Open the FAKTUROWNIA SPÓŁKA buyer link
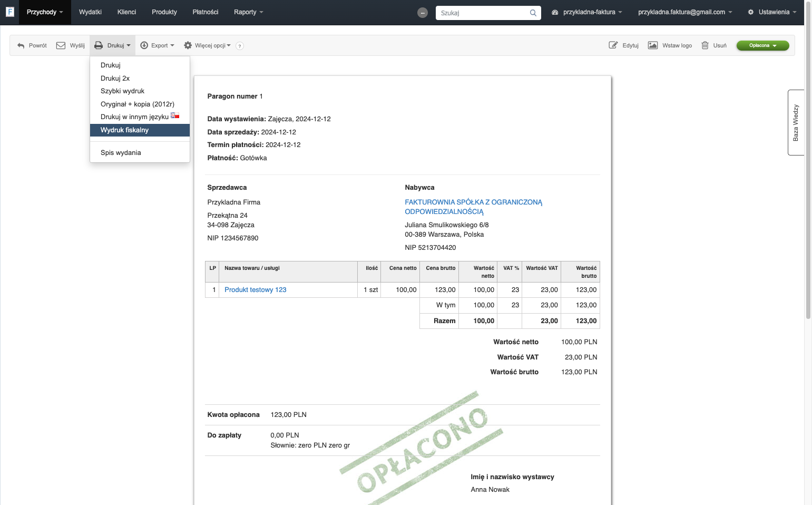This screenshot has height=505, width=812. [473, 207]
